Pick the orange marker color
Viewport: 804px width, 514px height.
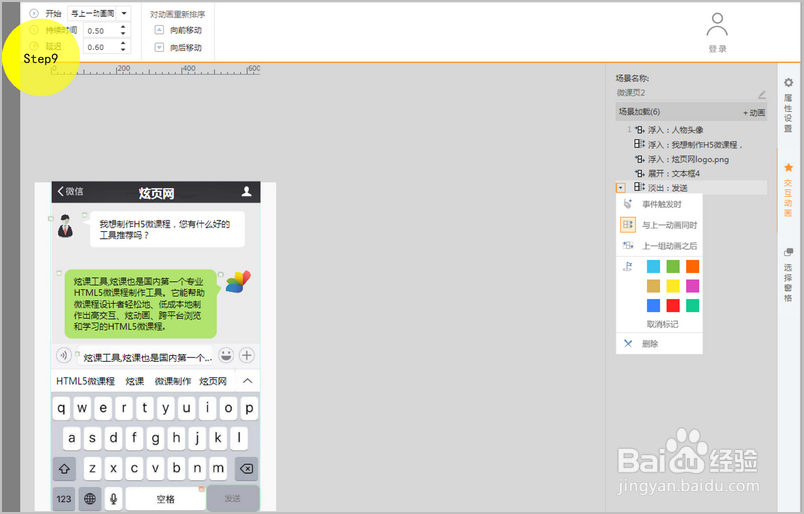692,266
